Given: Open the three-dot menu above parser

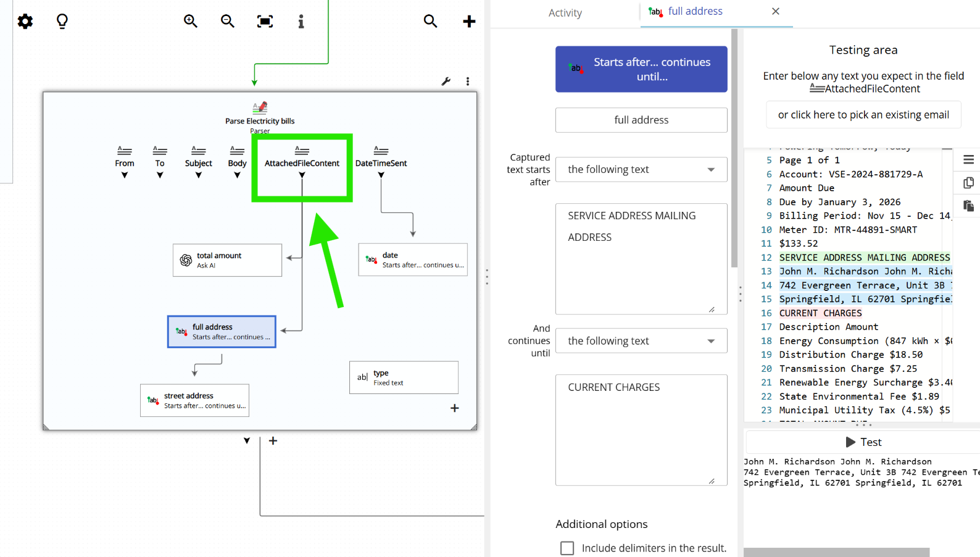Looking at the screenshot, I should 468,82.
